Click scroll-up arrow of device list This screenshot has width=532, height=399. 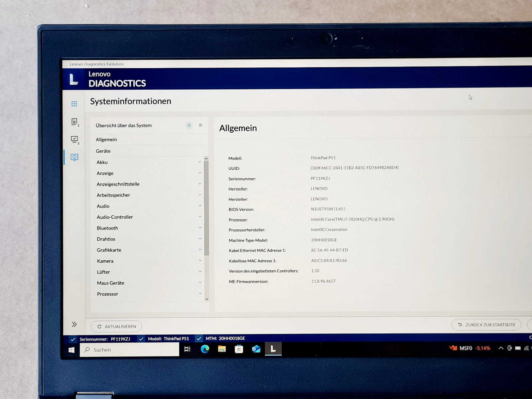206,159
